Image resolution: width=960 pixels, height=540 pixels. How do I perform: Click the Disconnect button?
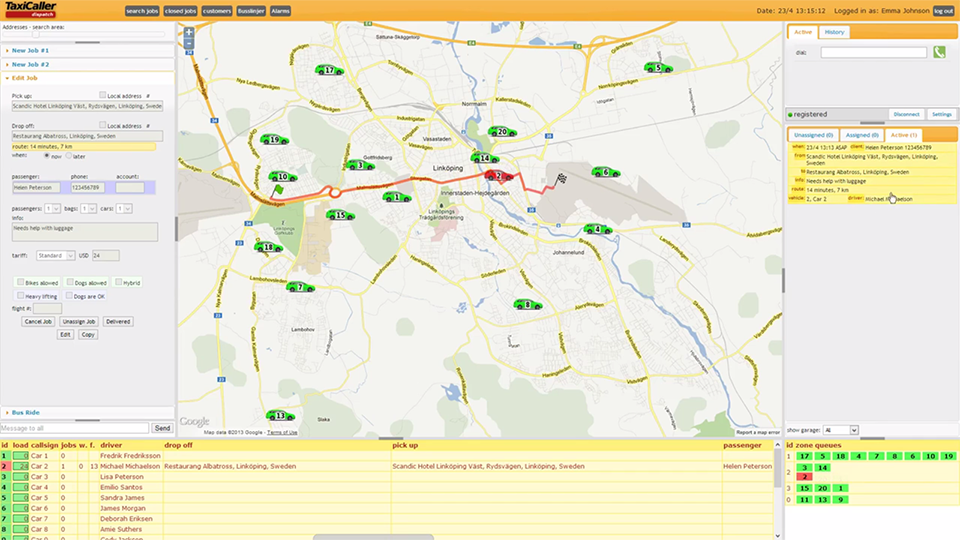(906, 114)
